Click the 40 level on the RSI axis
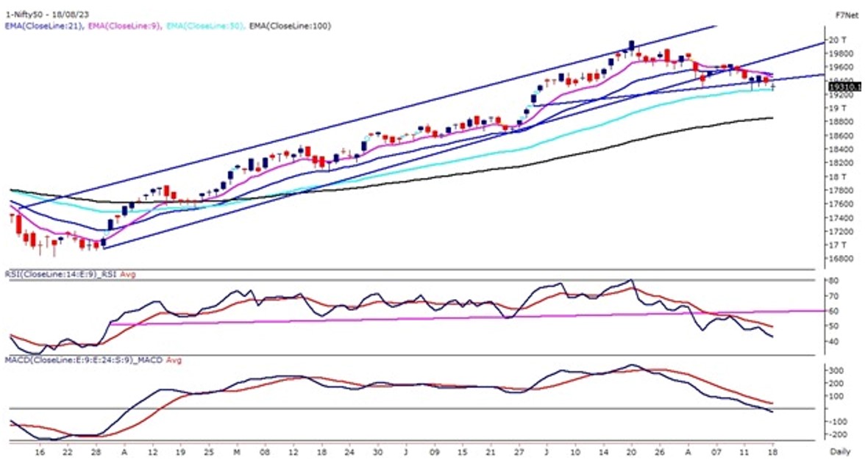This screenshot has width=868, height=474. [834, 342]
